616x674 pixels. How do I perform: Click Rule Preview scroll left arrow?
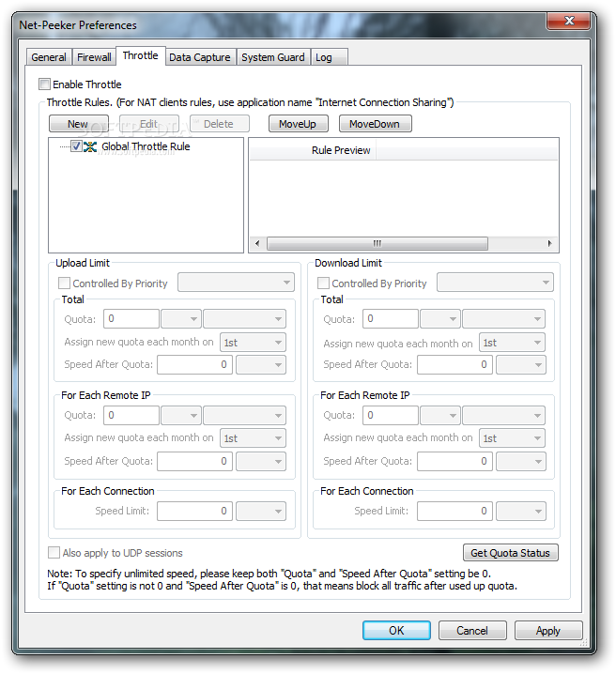click(x=257, y=243)
